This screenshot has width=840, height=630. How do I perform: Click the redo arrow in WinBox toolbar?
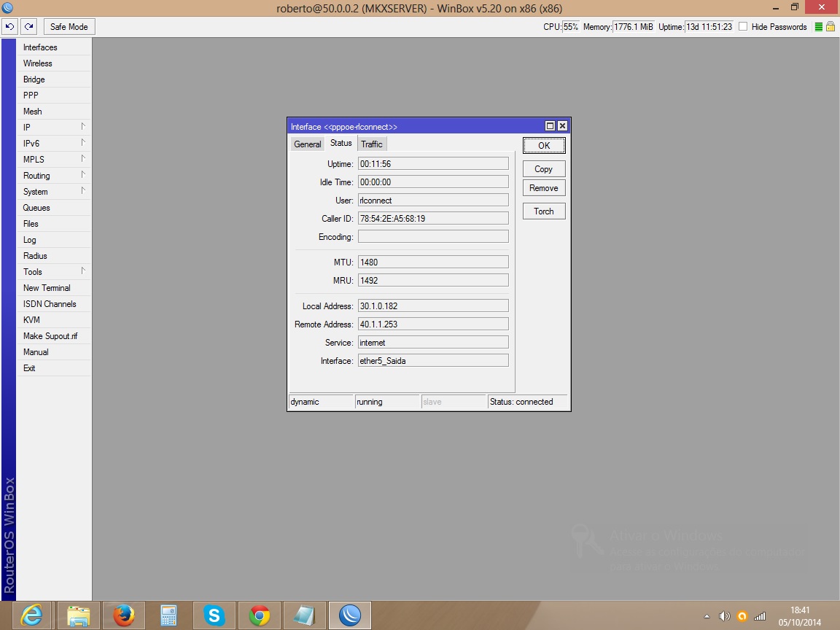click(28, 26)
